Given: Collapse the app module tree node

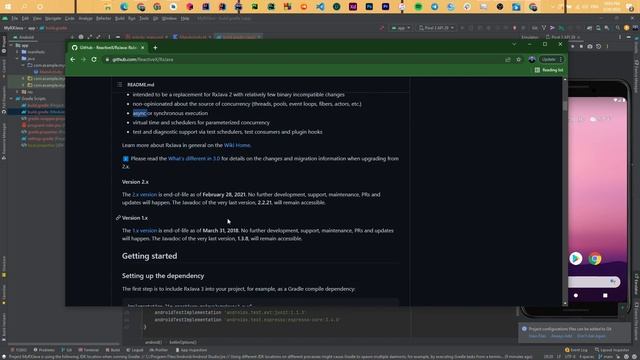Looking at the screenshot, I should (x=11, y=46).
